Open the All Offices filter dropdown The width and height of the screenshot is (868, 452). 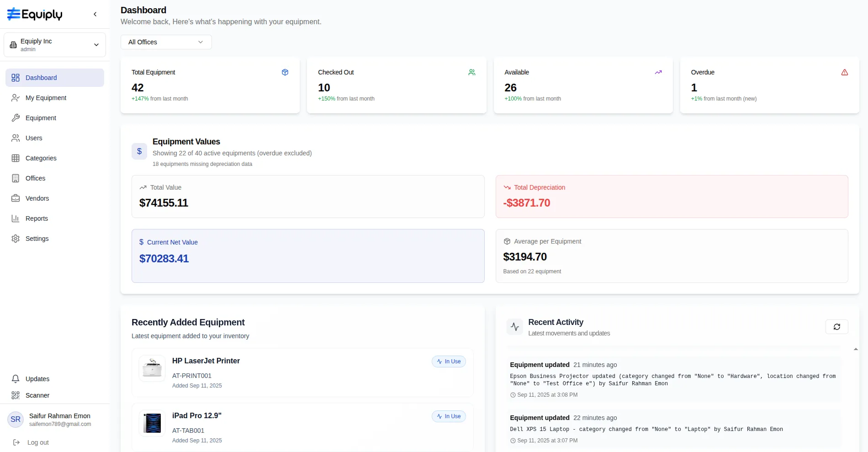click(166, 42)
